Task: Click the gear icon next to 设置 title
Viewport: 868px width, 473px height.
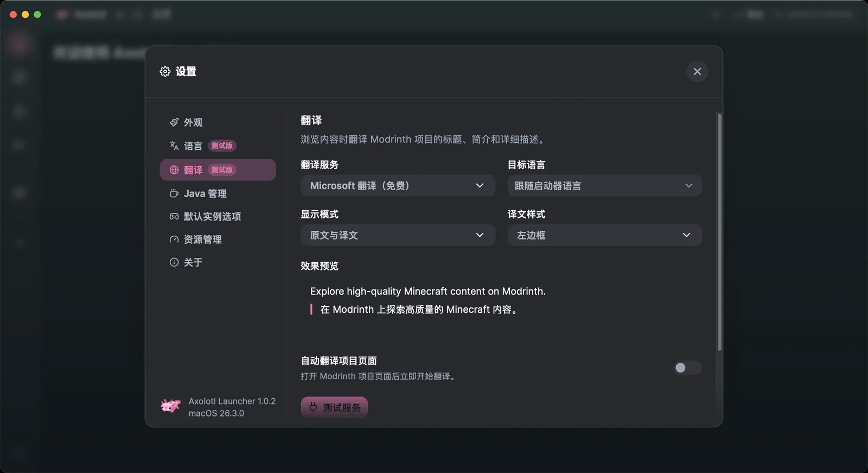Action: tap(165, 72)
